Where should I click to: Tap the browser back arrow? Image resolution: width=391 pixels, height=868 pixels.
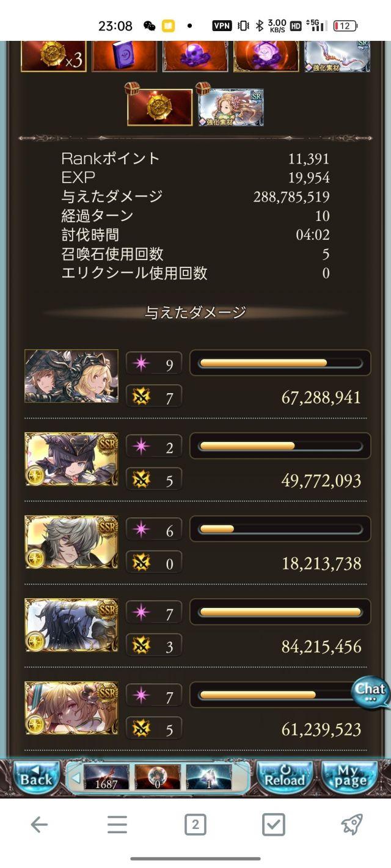coord(39,825)
